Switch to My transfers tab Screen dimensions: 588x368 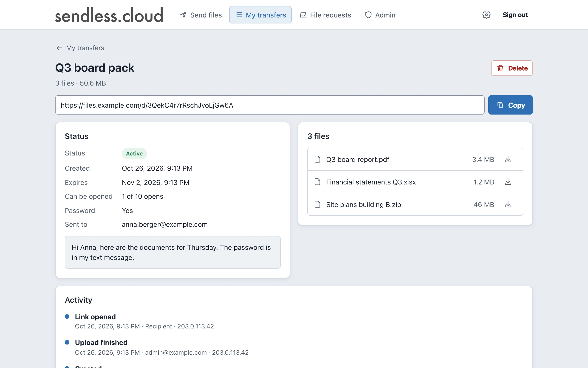[x=260, y=15]
